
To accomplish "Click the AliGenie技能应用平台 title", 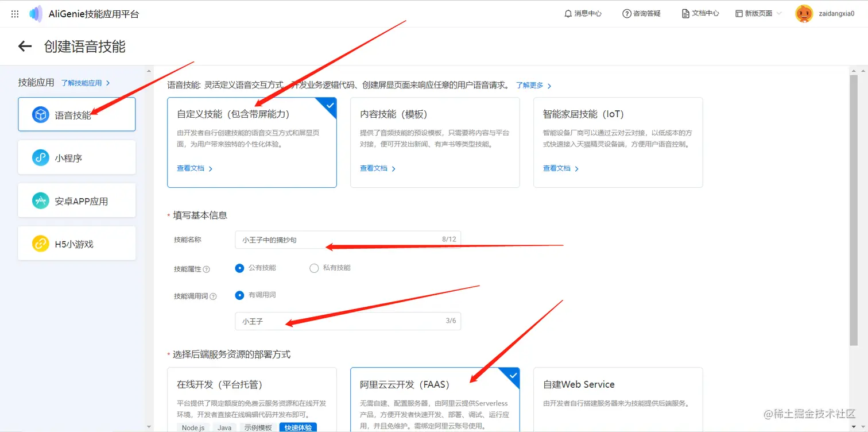I will 94,14.
